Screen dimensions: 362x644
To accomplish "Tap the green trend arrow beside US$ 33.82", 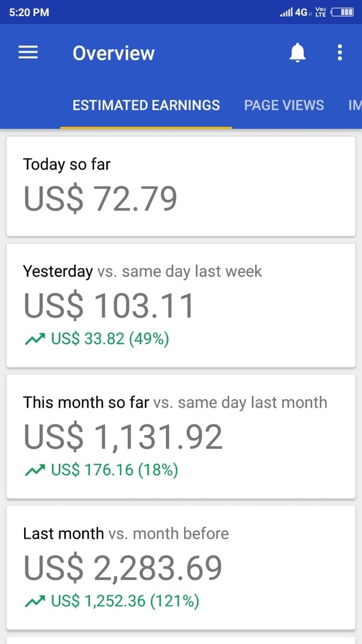I will [x=35, y=339].
